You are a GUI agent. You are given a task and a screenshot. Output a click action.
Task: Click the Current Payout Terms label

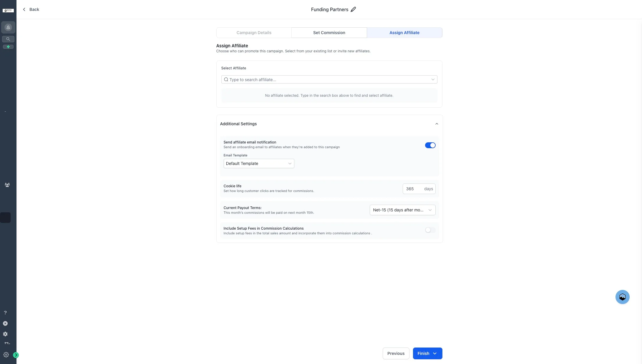[x=242, y=208]
